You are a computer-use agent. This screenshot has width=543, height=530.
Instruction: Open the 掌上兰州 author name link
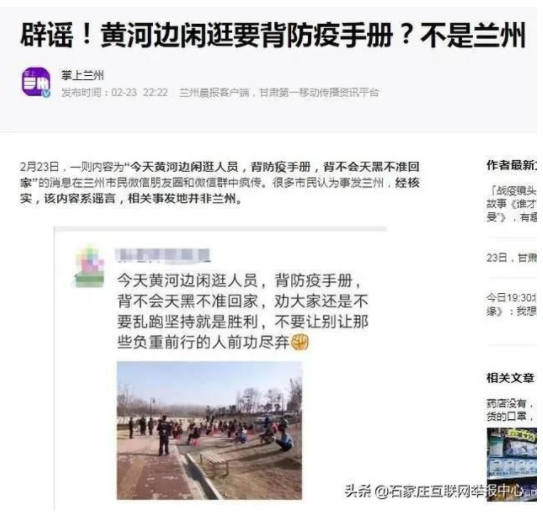[x=82, y=75]
